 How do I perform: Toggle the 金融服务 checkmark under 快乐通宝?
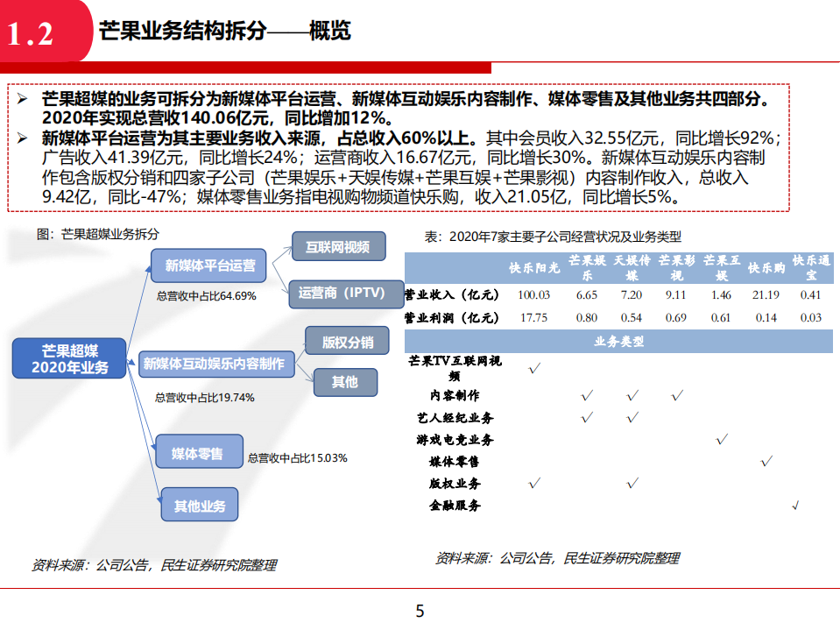click(x=794, y=505)
